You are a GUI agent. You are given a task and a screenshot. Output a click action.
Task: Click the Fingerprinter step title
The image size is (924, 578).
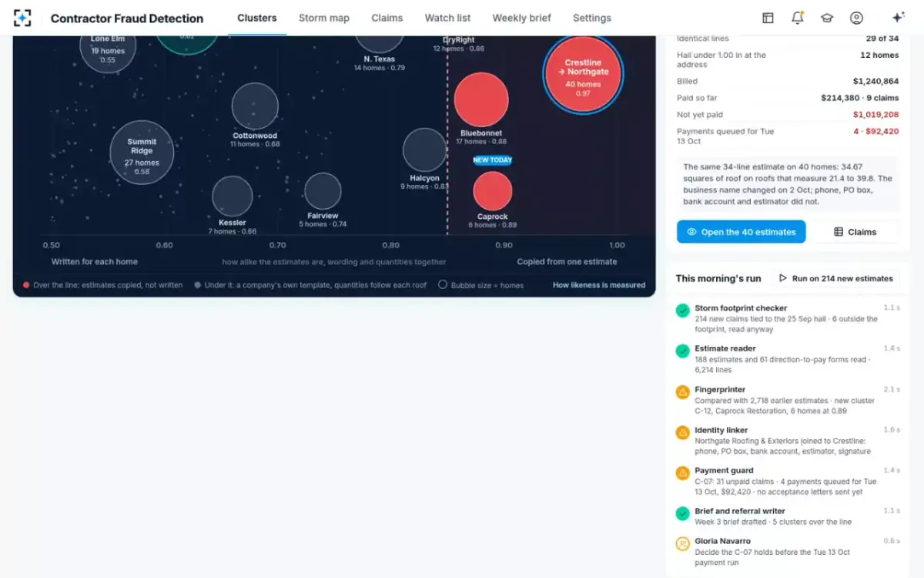click(720, 390)
